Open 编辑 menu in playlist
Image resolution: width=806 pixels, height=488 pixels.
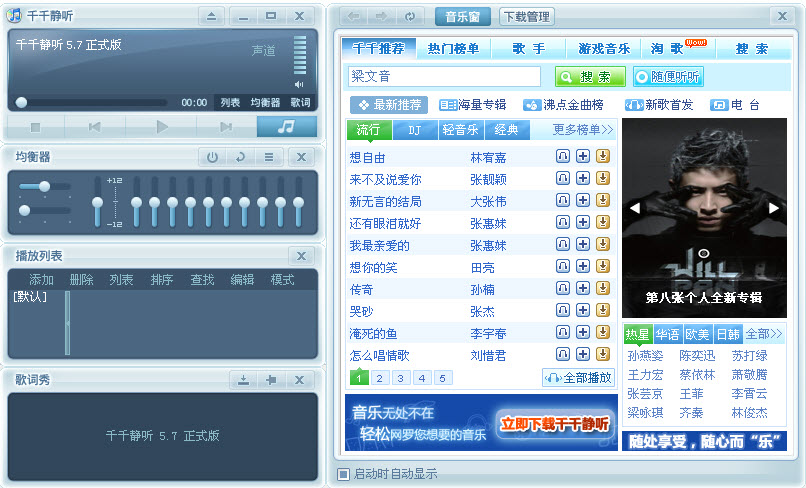[242, 280]
